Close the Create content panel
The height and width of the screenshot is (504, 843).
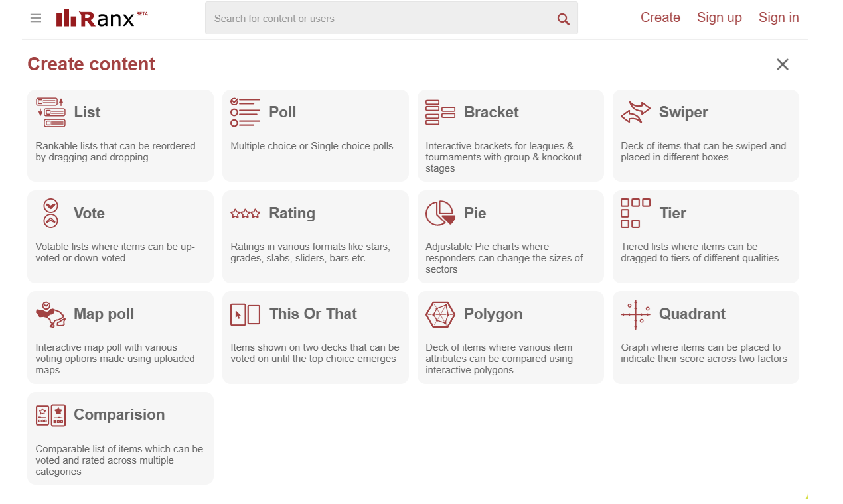pyautogui.click(x=783, y=64)
